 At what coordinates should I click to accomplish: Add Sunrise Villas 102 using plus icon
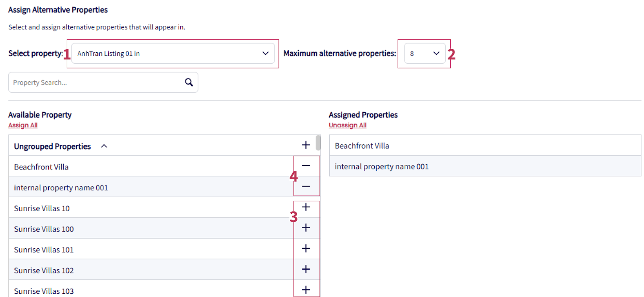pos(306,269)
